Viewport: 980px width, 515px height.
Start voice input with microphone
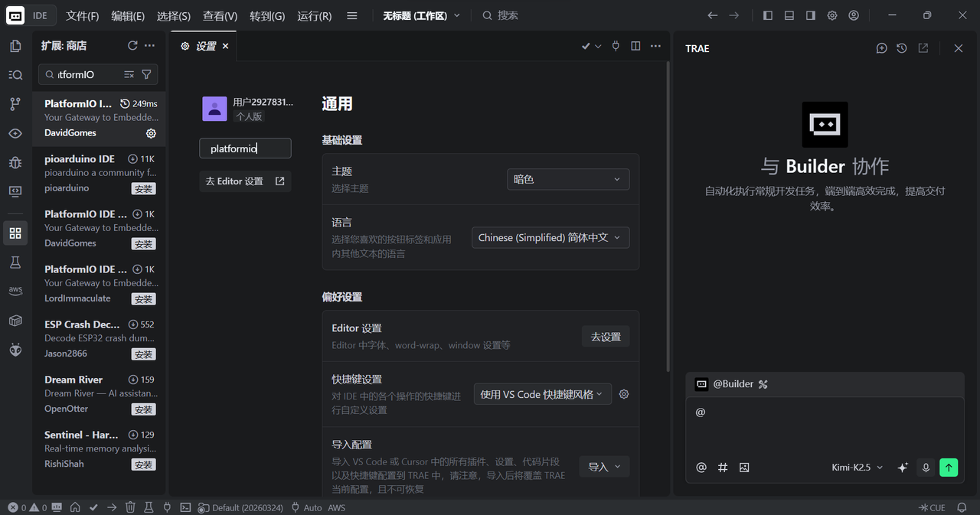click(926, 468)
